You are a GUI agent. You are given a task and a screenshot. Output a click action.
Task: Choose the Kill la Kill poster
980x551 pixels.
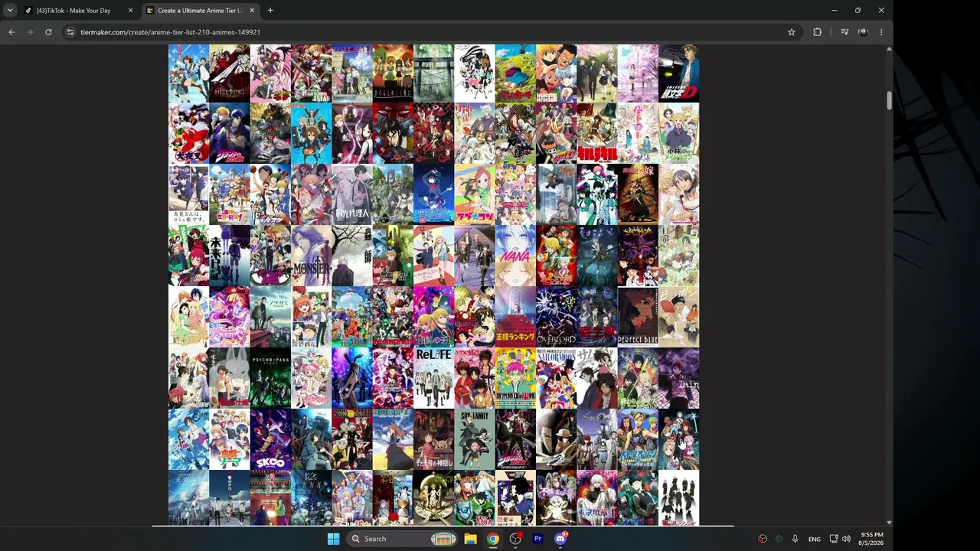(597, 134)
